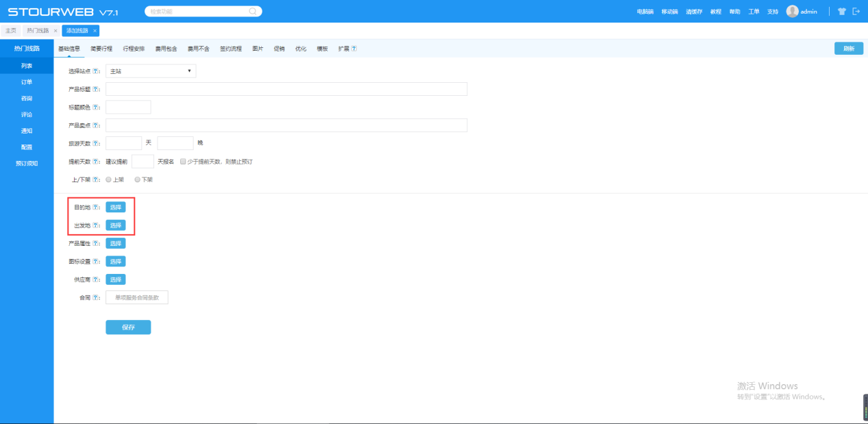Switch to the 行程安排 tab
Screen dimensions: 868x424
click(x=134, y=49)
